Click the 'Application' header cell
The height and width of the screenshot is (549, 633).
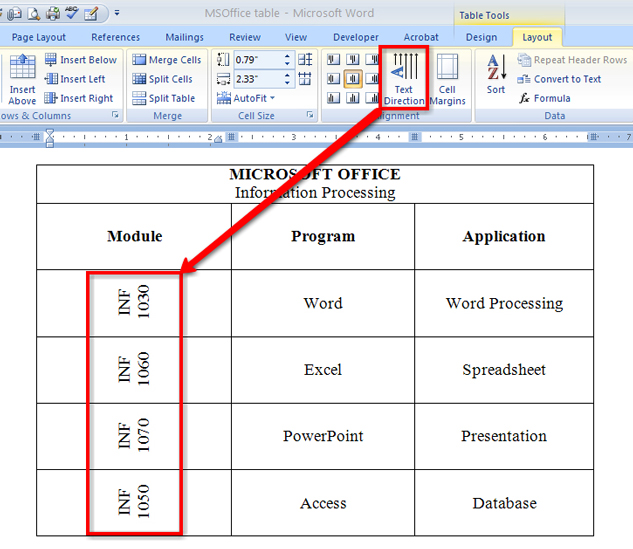504,237
